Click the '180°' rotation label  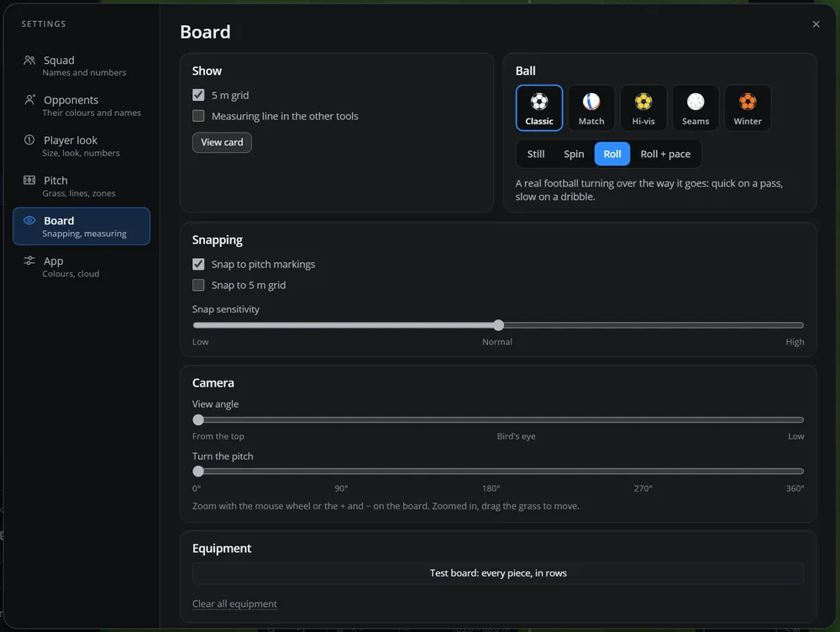click(x=491, y=488)
